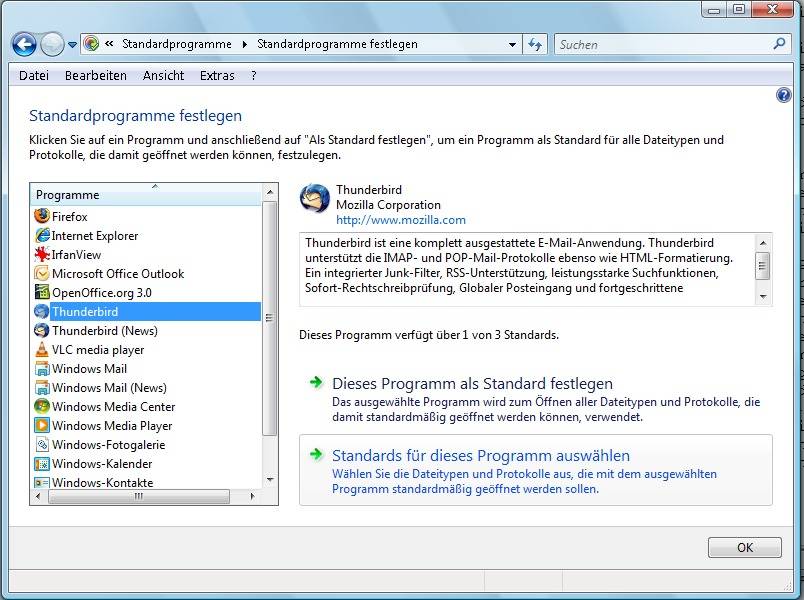The height and width of the screenshot is (600, 804).
Task: Click the OpenOffice.org 3.0 icon
Action: tap(42, 292)
